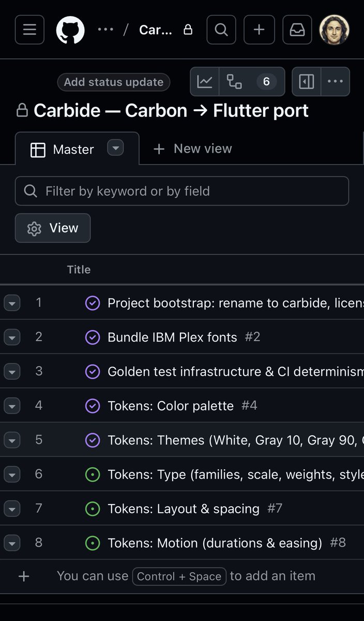
Task: Toggle the project details side panel
Action: (307, 82)
